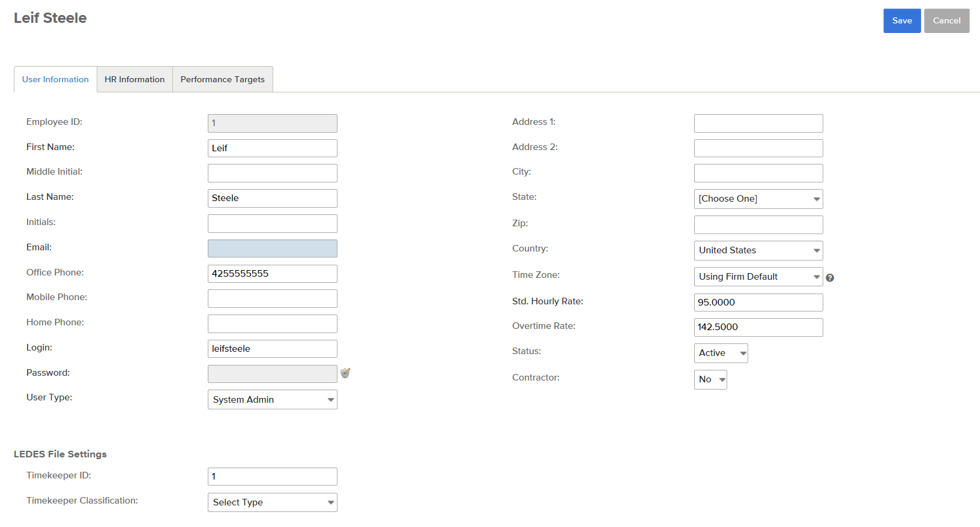Click the Password input field
Screen dimensions: 980x527
273,374
